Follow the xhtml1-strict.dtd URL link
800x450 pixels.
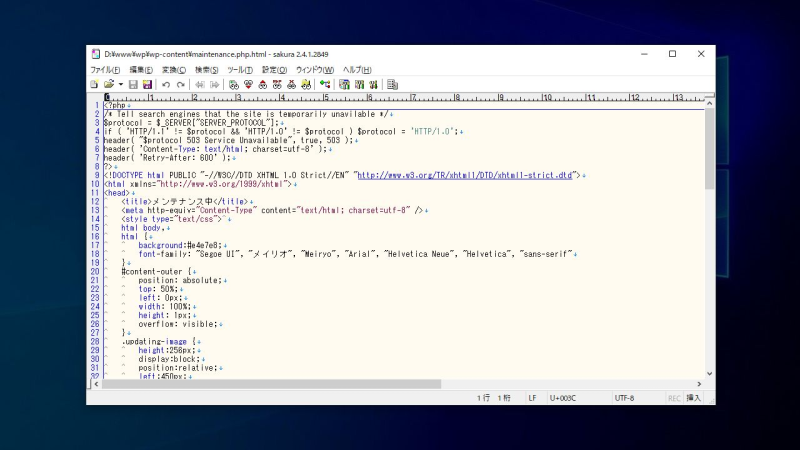(x=465, y=175)
